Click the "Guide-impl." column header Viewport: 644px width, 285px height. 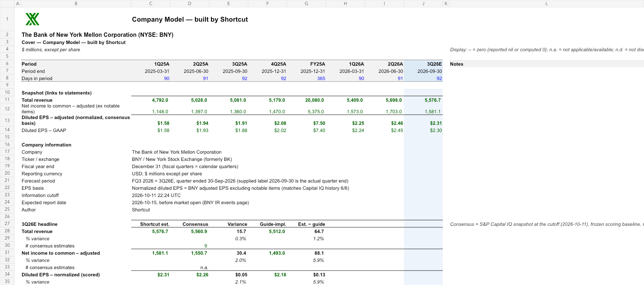click(x=273, y=224)
